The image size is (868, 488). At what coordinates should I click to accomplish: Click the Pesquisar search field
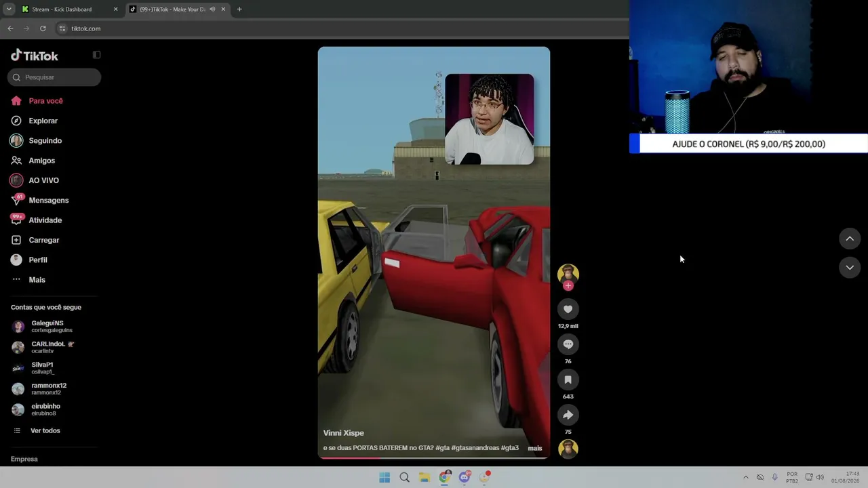54,77
